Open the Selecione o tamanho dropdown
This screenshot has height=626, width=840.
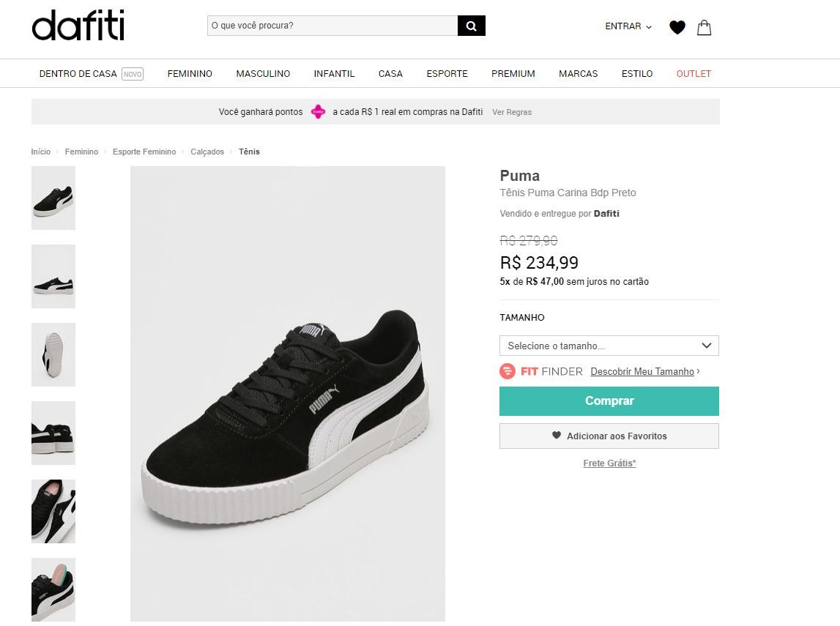click(609, 346)
